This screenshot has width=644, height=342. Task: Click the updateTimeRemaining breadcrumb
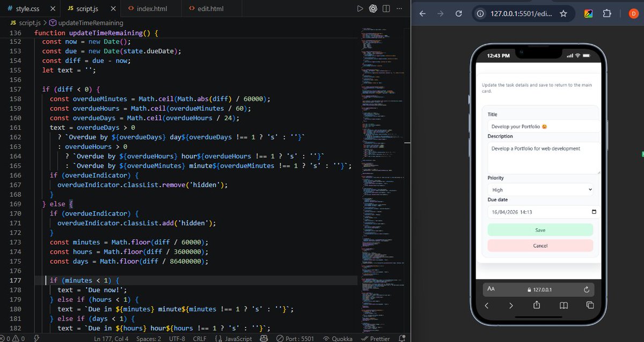click(86, 23)
